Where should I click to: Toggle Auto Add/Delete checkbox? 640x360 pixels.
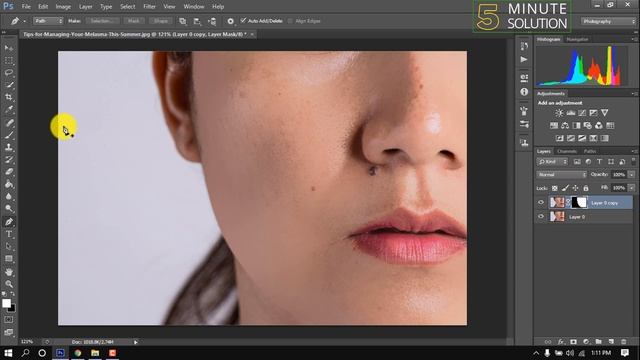coord(243,21)
